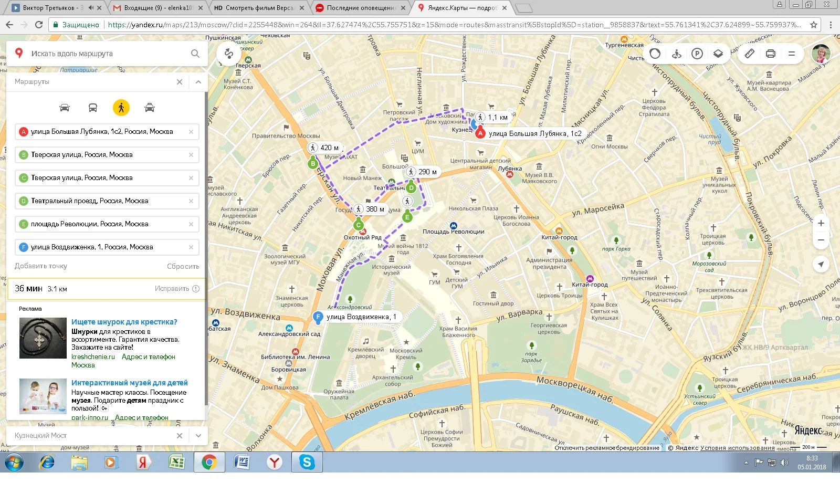The width and height of the screenshot is (840, 504).
Task: Click the cross pendant ad thumbnail
Action: 43,338
